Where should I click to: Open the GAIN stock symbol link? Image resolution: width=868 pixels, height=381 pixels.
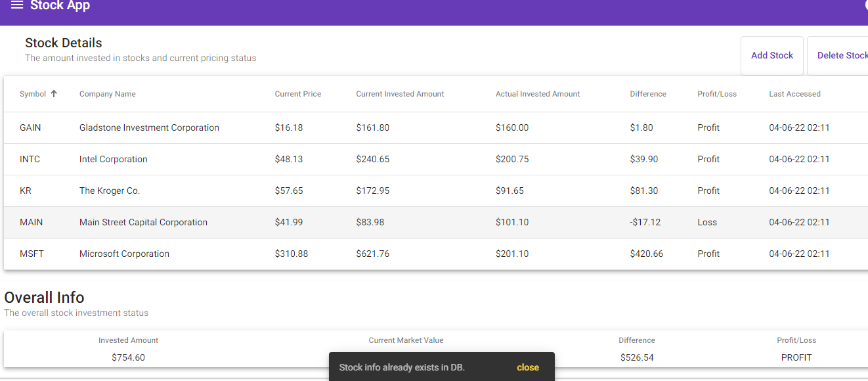click(x=30, y=127)
